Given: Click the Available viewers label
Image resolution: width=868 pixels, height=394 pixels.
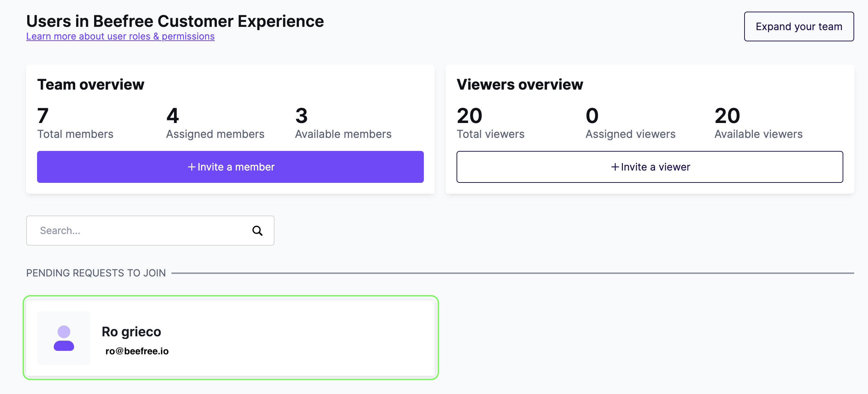Looking at the screenshot, I should click(758, 134).
